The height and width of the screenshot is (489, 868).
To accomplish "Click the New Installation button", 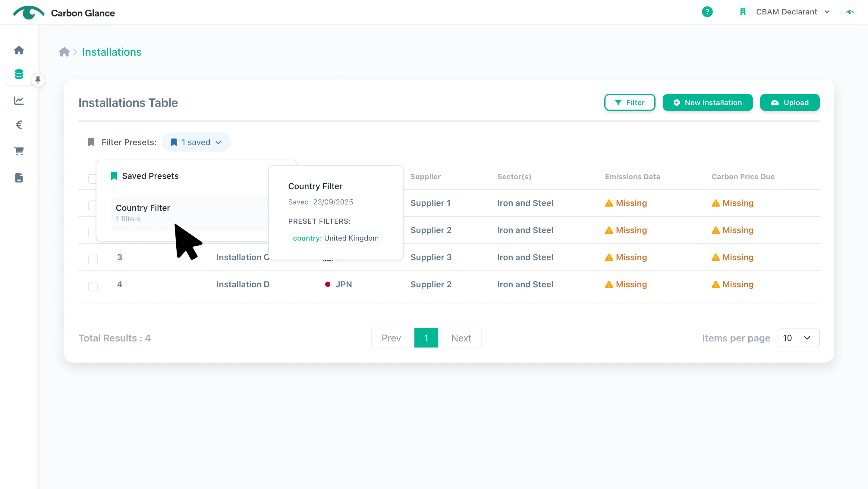I will [707, 102].
